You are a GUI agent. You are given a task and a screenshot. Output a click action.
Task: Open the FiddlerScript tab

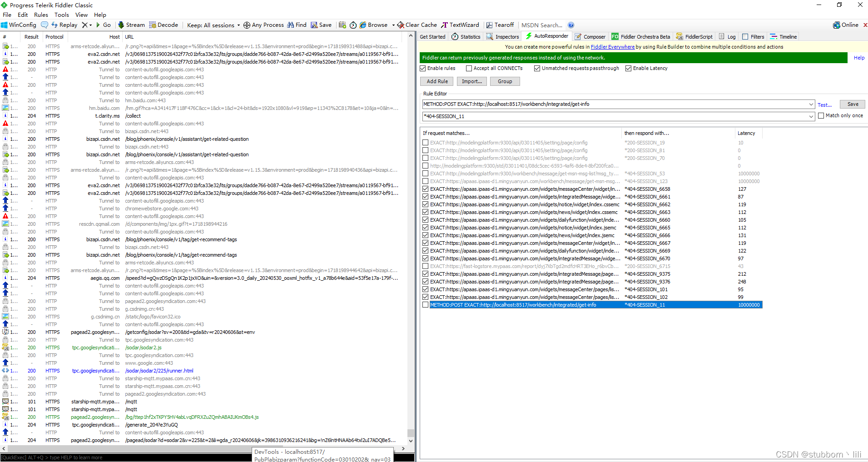point(694,37)
